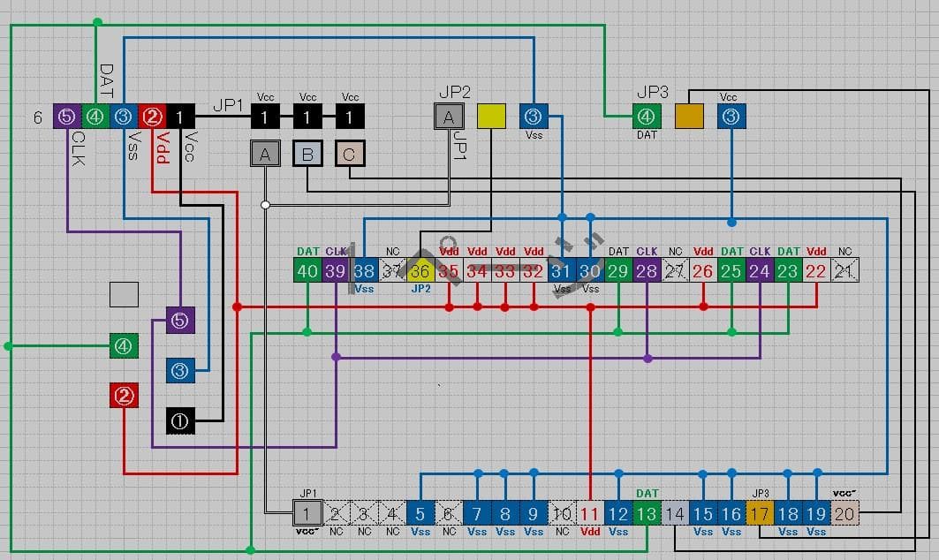Screen dimensions: 939x560
Task: Select connector terminal C
Action: (x=349, y=153)
